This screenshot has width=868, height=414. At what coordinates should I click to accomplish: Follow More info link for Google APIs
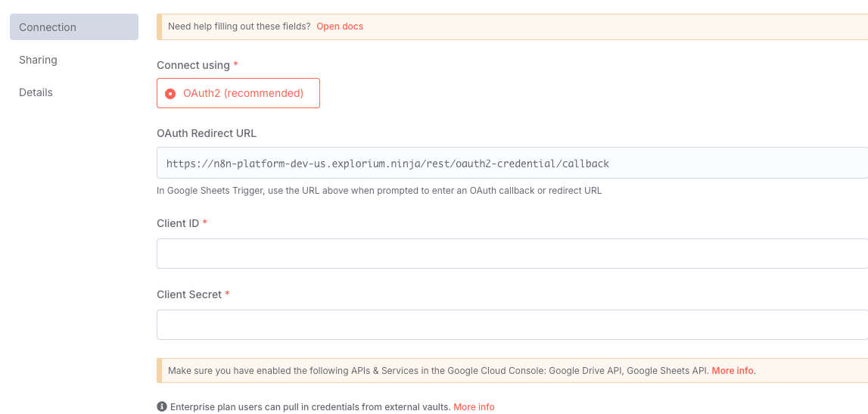pyautogui.click(x=733, y=371)
